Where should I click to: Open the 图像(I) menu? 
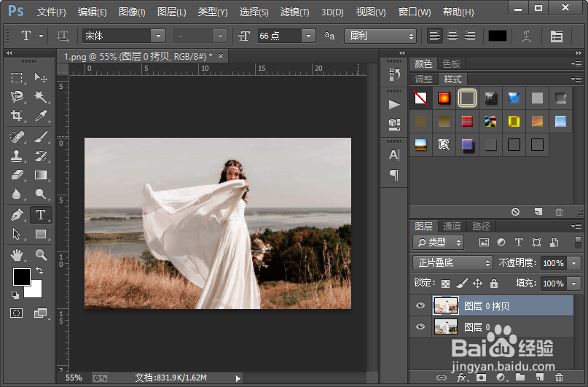click(x=132, y=12)
